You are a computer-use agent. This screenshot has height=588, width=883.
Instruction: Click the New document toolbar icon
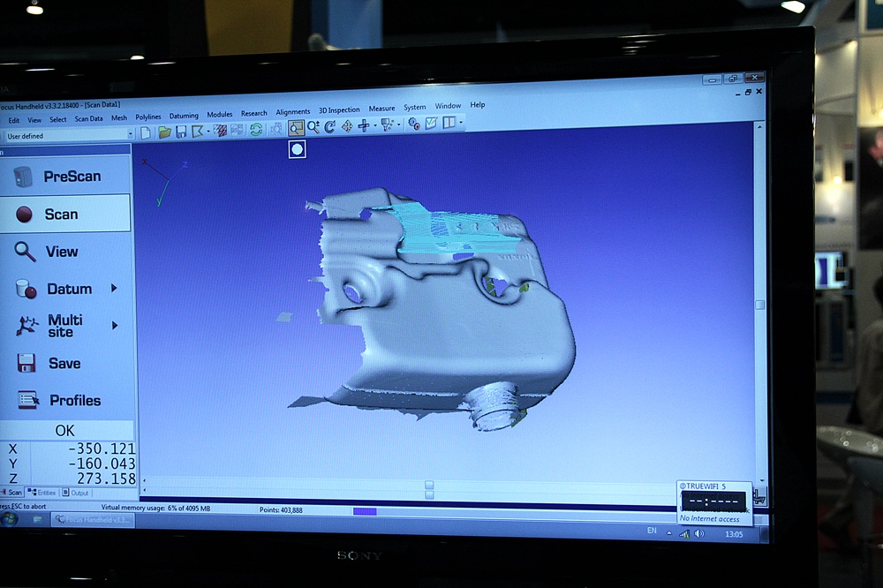click(146, 133)
